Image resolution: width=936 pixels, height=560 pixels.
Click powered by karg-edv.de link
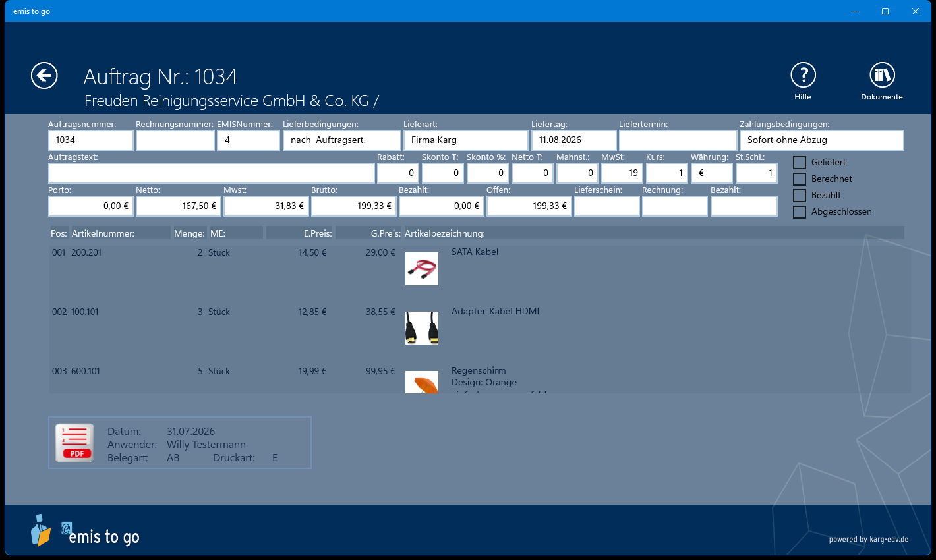(x=869, y=539)
